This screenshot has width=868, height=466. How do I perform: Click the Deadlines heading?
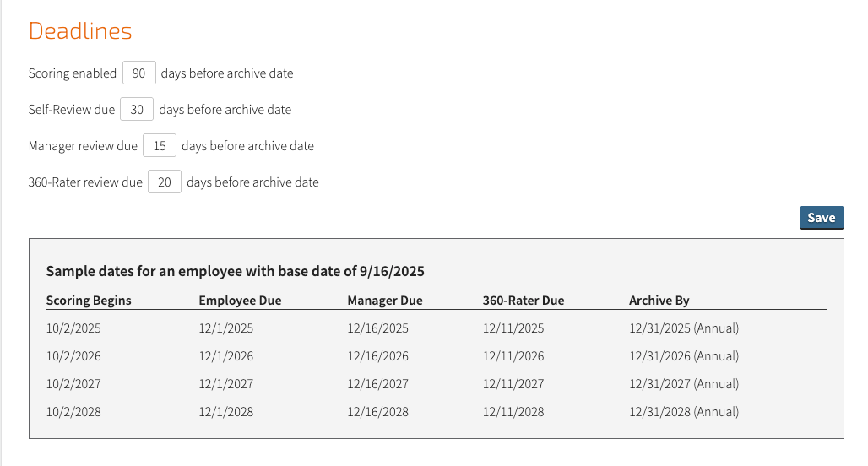80,31
